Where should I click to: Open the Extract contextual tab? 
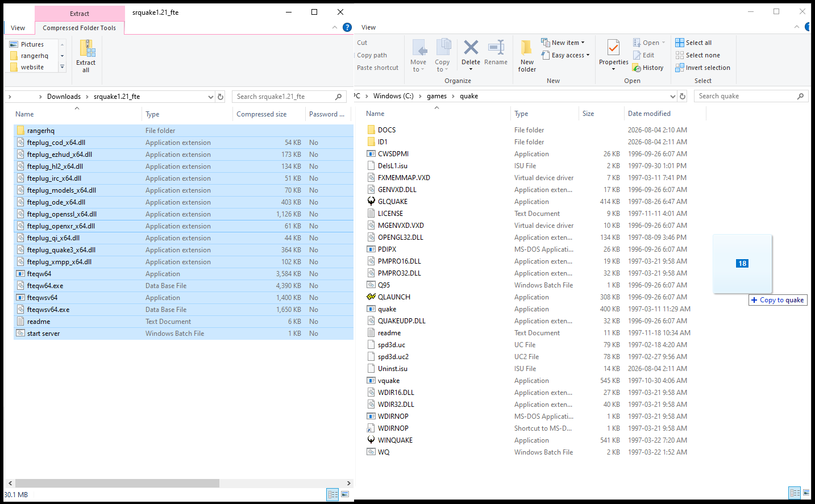coord(80,14)
